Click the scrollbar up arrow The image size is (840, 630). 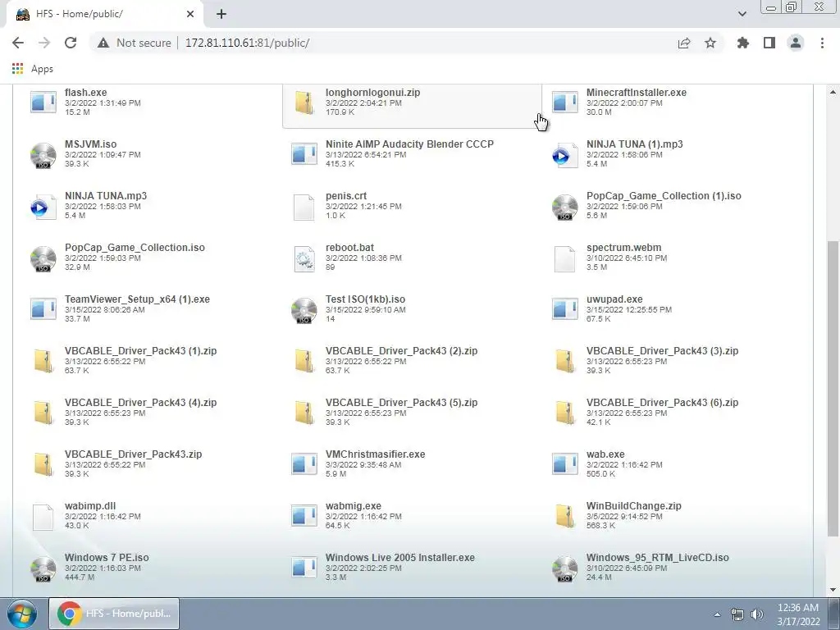click(x=833, y=92)
